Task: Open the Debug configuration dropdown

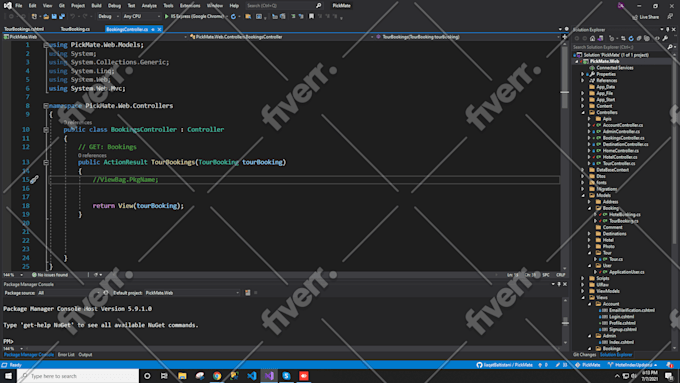Action: tap(108, 16)
